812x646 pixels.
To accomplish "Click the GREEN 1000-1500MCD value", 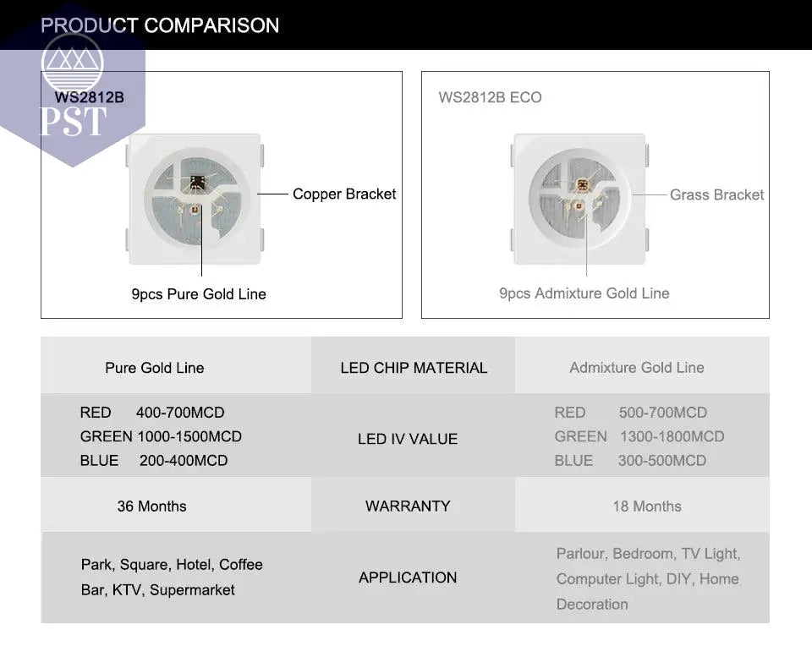I will click(161, 436).
